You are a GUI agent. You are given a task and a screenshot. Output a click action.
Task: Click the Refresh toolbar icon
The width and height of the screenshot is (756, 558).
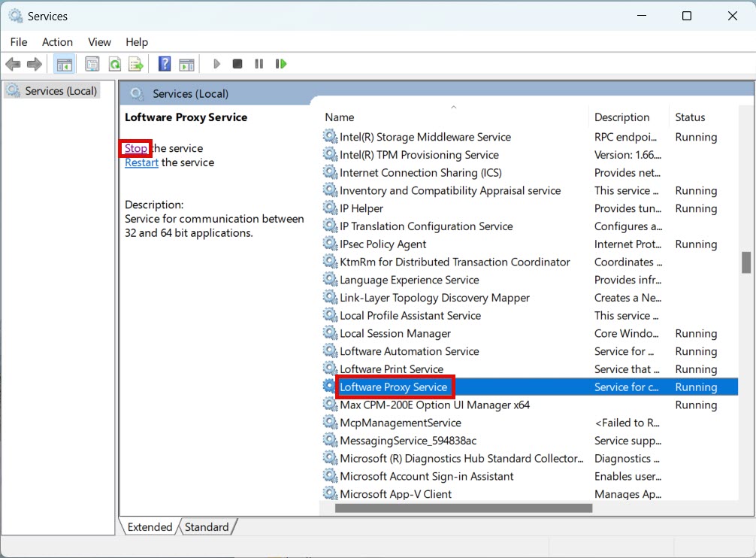(x=114, y=64)
